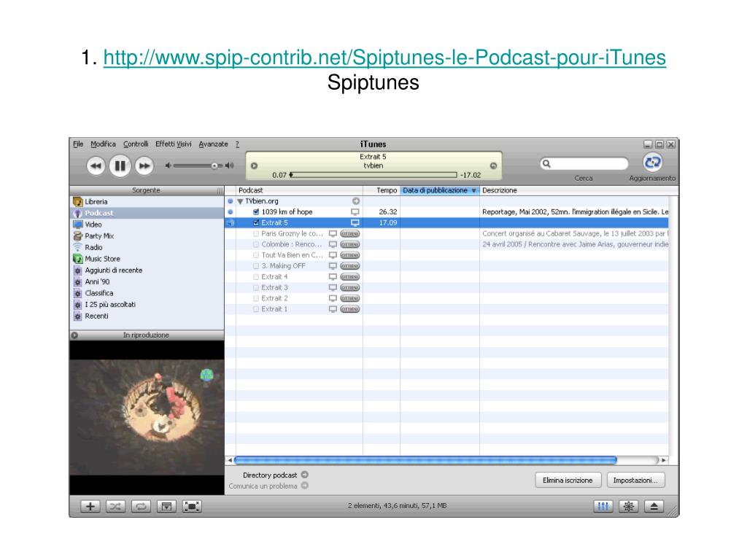Click the right arrow in display panel
The height and width of the screenshot is (560, 747).
(494, 166)
